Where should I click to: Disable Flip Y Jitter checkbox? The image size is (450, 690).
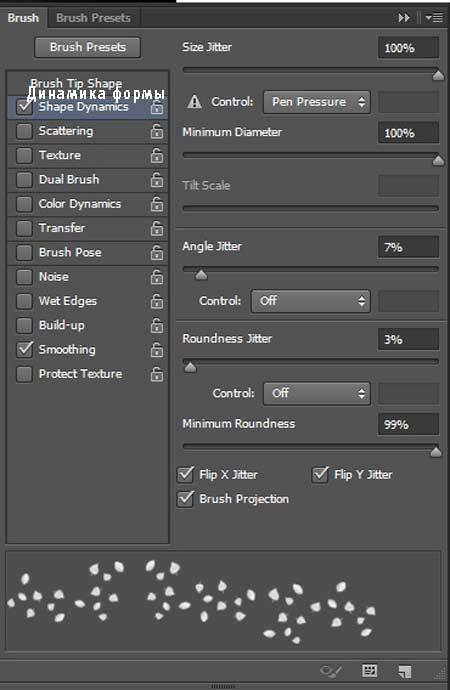coord(320,474)
